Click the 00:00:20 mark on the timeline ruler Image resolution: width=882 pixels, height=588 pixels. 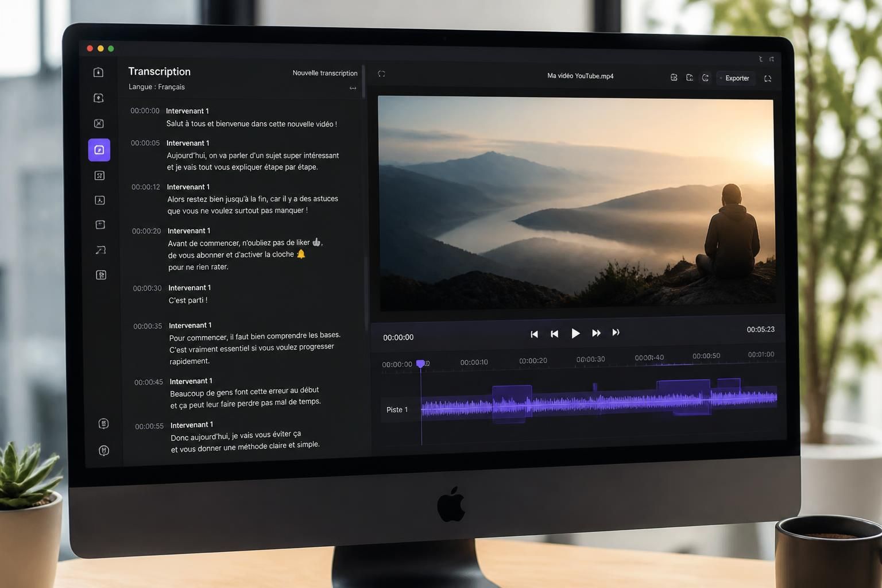pos(533,361)
